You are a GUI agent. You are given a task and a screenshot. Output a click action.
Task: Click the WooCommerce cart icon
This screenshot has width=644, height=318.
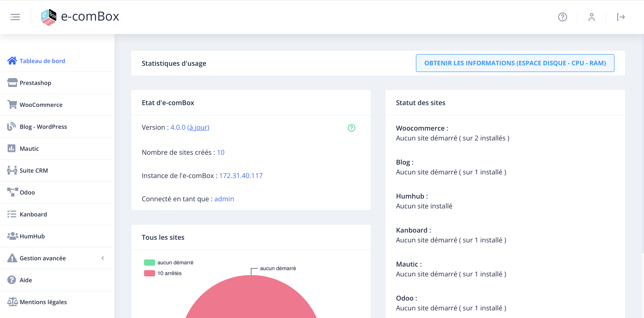12,104
